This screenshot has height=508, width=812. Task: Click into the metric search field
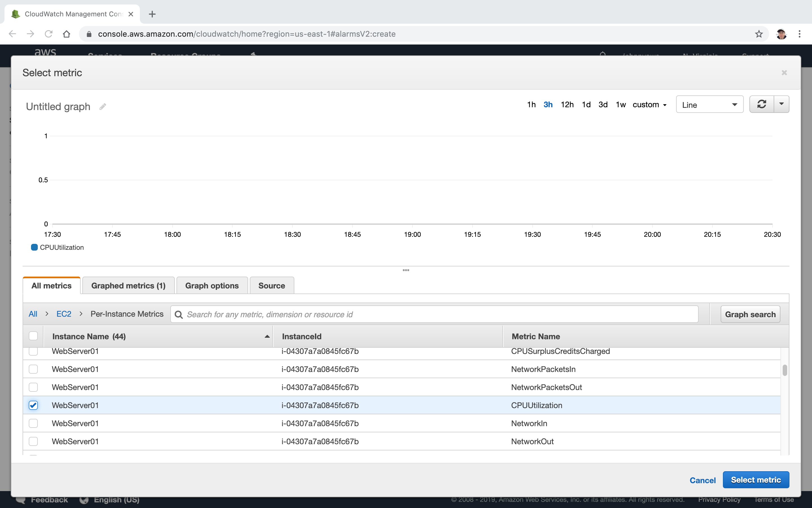click(434, 314)
